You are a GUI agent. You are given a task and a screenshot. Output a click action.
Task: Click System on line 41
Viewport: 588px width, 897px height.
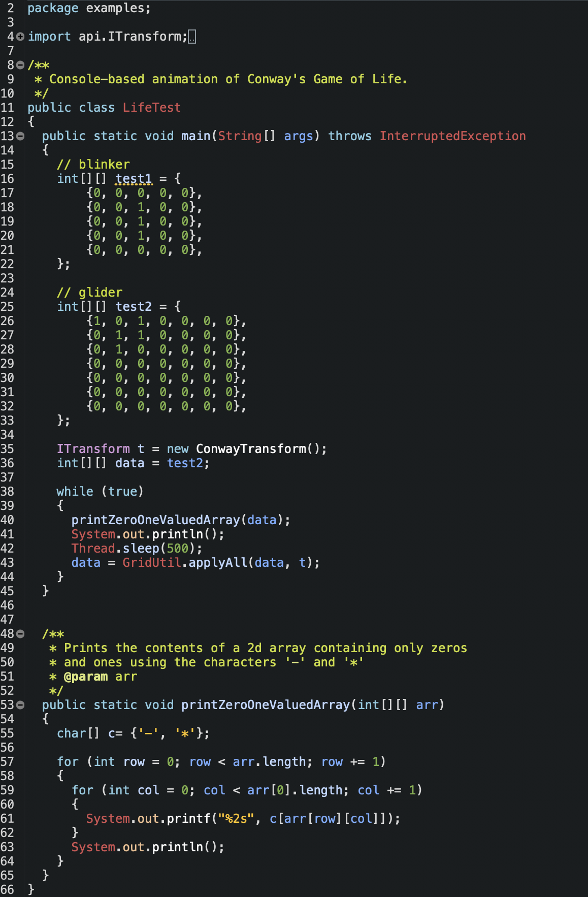coord(93,534)
